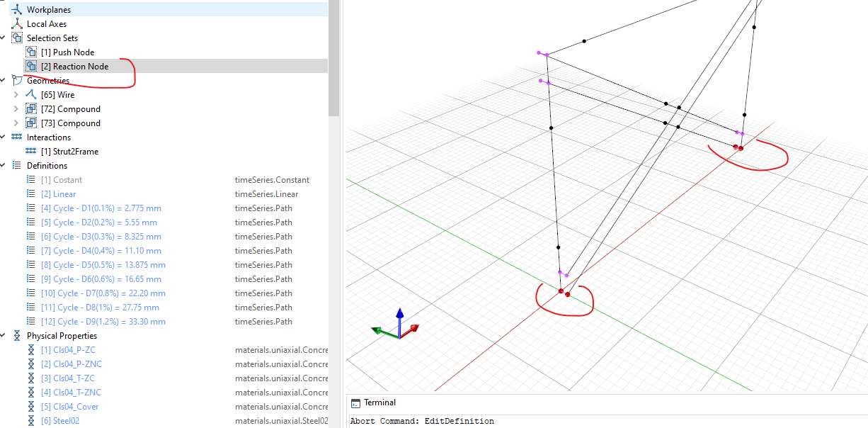This screenshot has height=428, width=868.
Task: Expand the [73] Compound geometry node
Action: pyautogui.click(x=16, y=123)
